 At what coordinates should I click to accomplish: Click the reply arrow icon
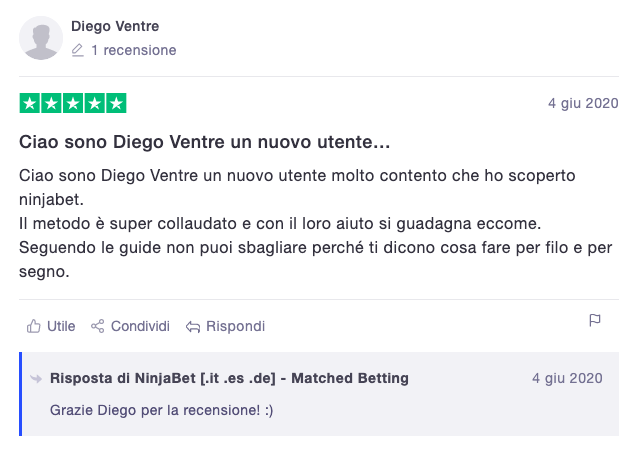pos(193,327)
